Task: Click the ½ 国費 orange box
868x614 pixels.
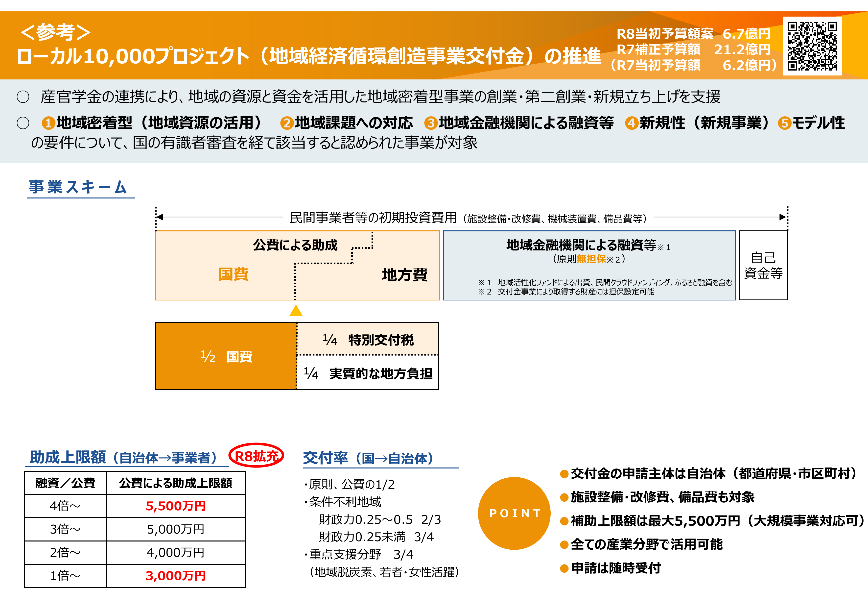Action: click(x=226, y=356)
